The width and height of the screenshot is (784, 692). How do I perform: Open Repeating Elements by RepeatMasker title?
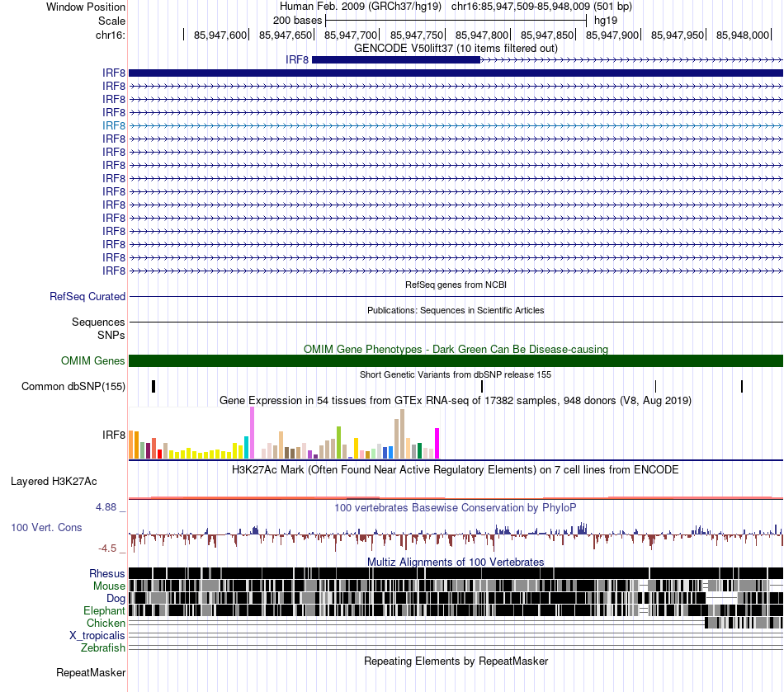pyautogui.click(x=456, y=661)
